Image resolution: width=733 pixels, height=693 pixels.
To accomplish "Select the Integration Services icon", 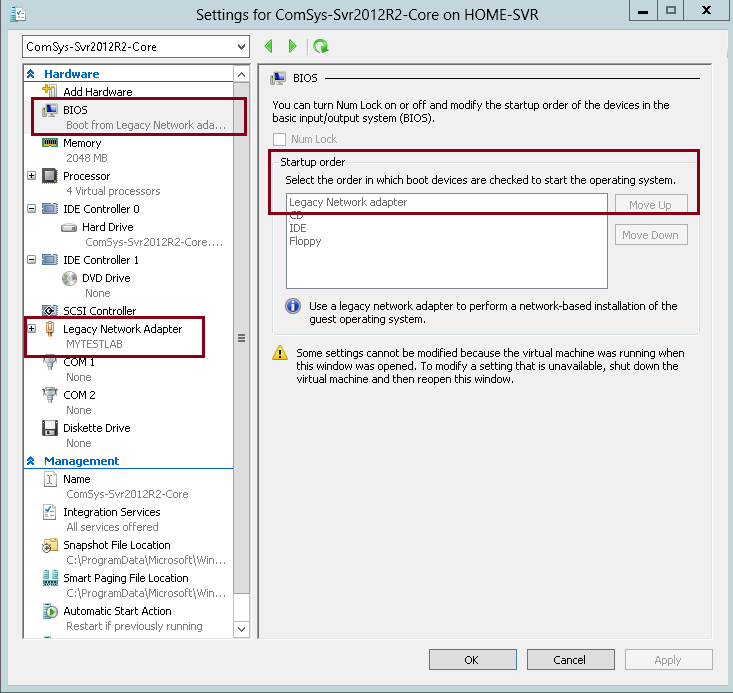I will [50, 512].
